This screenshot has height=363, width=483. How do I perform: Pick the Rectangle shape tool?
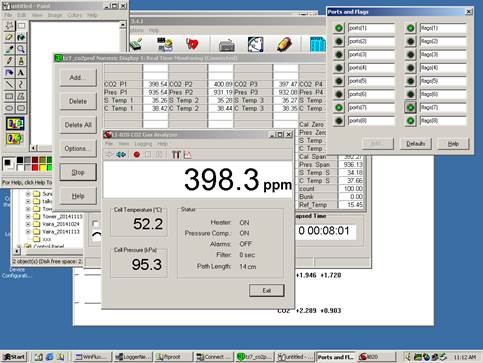[x=9, y=96]
